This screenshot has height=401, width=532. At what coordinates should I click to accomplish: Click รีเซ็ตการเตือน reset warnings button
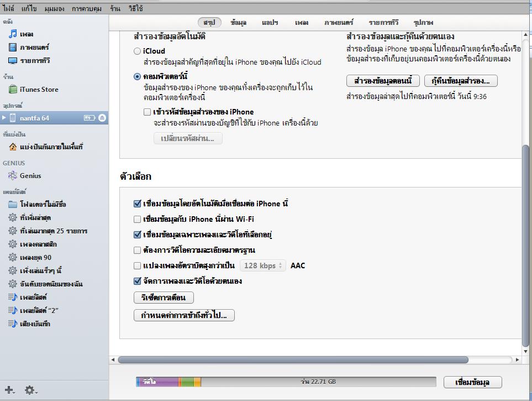coord(164,298)
